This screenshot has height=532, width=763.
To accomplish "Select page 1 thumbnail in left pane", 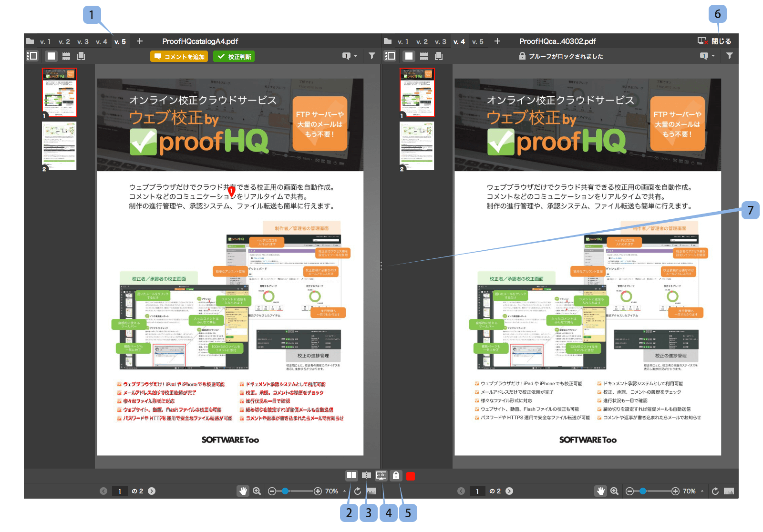I will pos(59,92).
